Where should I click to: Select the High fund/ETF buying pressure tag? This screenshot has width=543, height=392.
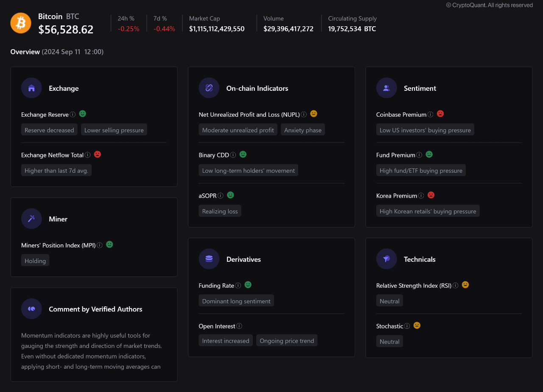421,171
